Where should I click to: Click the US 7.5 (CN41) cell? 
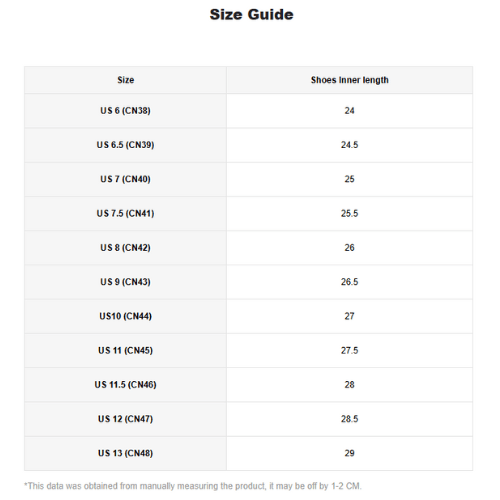(x=125, y=213)
